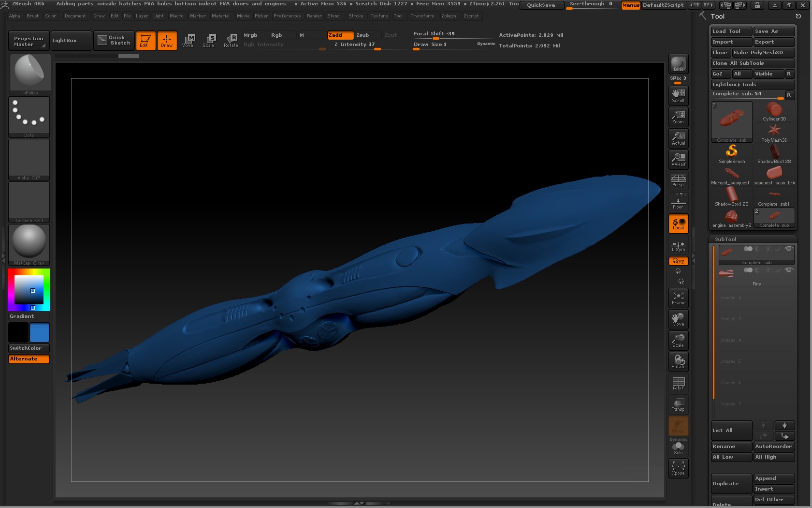Click the QuickSave button

tap(541, 5)
